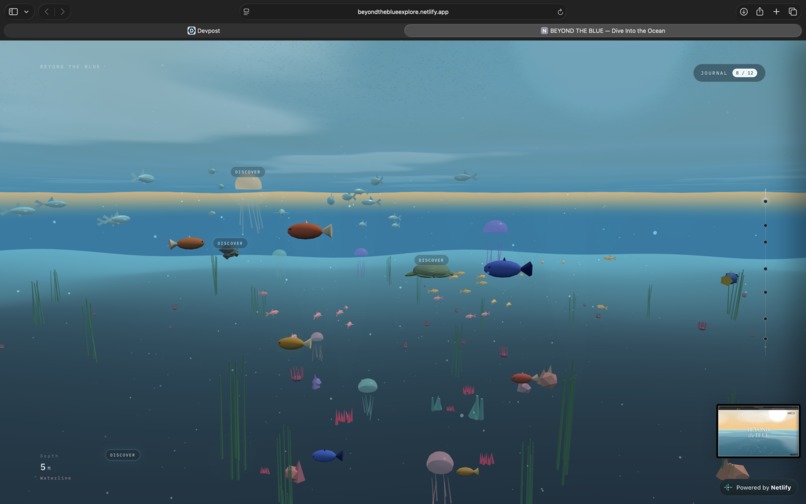The height and width of the screenshot is (504, 806).
Task: Click Discover button beside the depth readout
Action: [x=122, y=455]
